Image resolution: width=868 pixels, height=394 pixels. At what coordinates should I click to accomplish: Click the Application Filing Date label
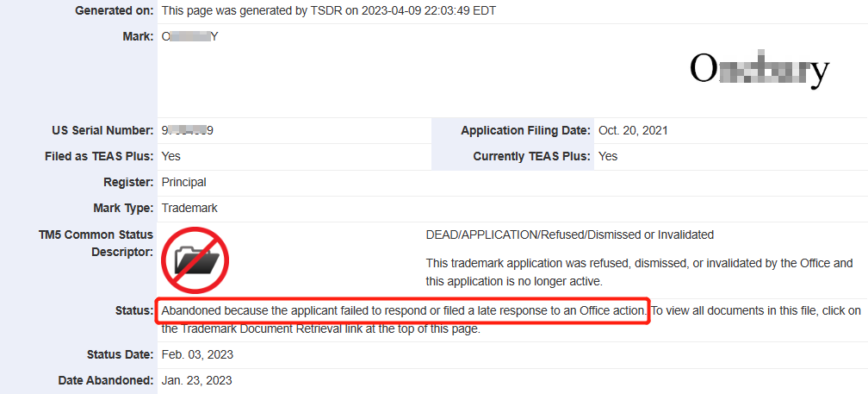[526, 131]
